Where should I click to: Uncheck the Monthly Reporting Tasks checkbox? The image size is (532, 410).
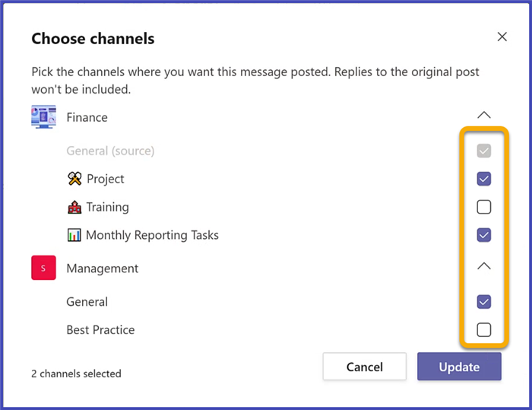pyautogui.click(x=483, y=235)
